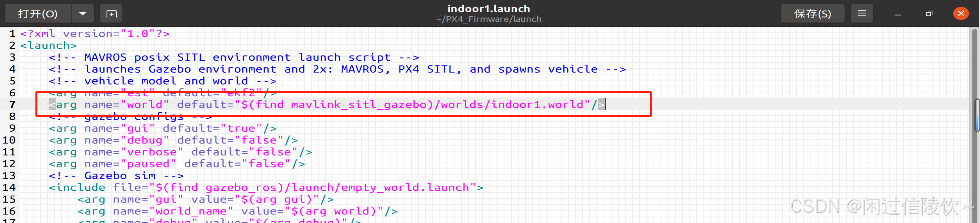Open the hamburger menu
Image resolution: width=980 pixels, height=223 pixels.
click(x=862, y=14)
